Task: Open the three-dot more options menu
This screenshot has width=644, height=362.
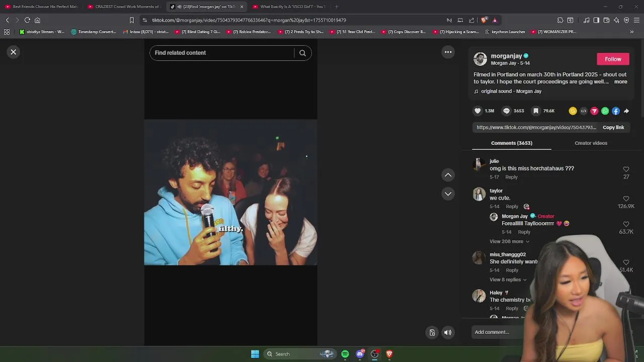Action: coord(448,52)
